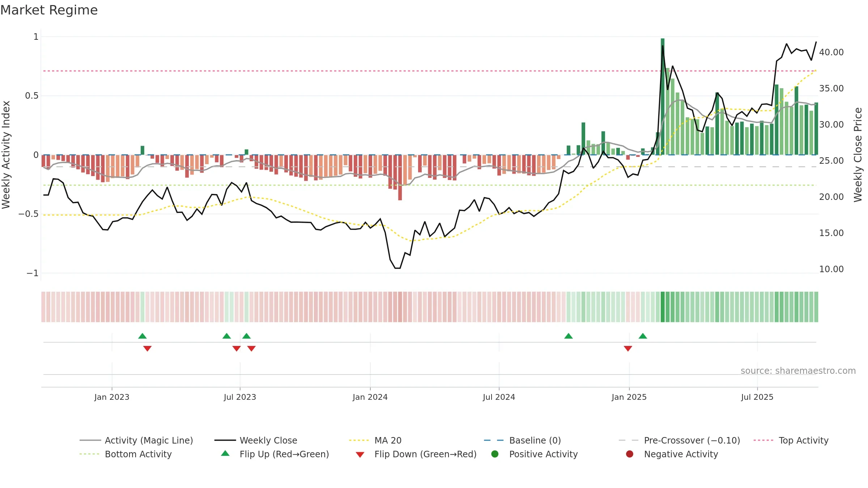868x488 pixels.
Task: Click the tallest green activity bar in early 2025
Action: (663, 97)
